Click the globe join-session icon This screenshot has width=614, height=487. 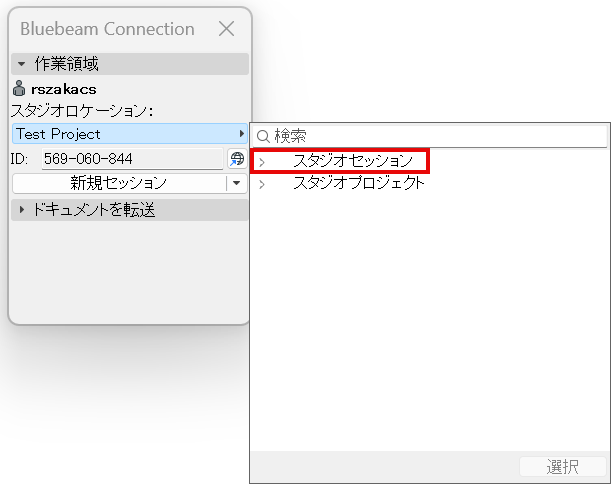237,159
